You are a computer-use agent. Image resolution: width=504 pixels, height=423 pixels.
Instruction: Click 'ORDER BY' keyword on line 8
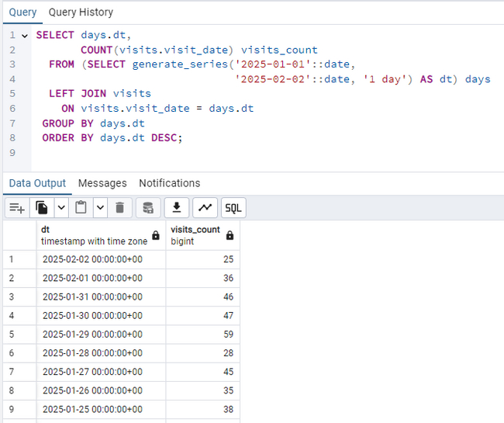click(67, 138)
